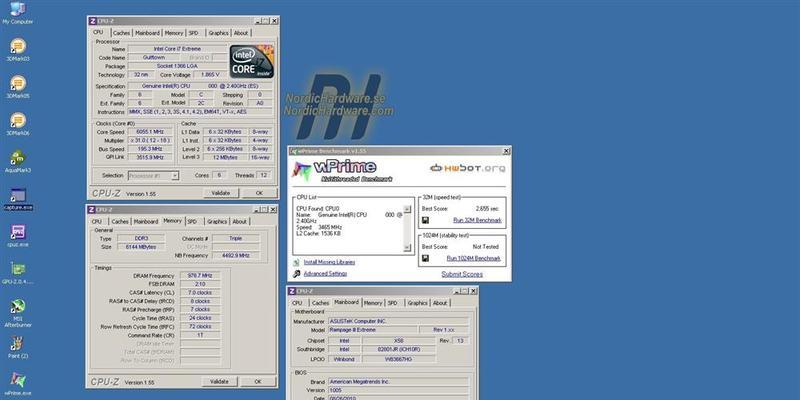Image resolution: width=800 pixels, height=400 pixels.
Task: Click the Core Voltage value field
Action: (210, 74)
